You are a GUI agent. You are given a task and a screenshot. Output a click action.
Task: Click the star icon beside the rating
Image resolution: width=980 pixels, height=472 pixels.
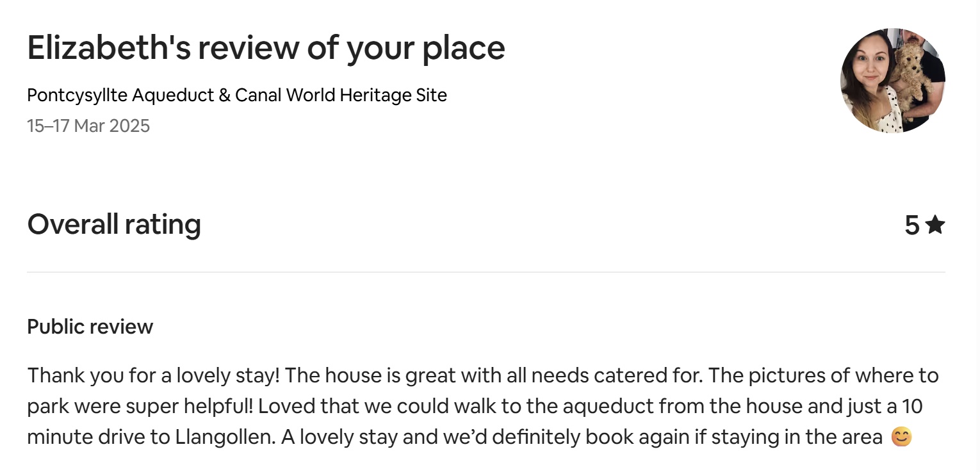(935, 225)
